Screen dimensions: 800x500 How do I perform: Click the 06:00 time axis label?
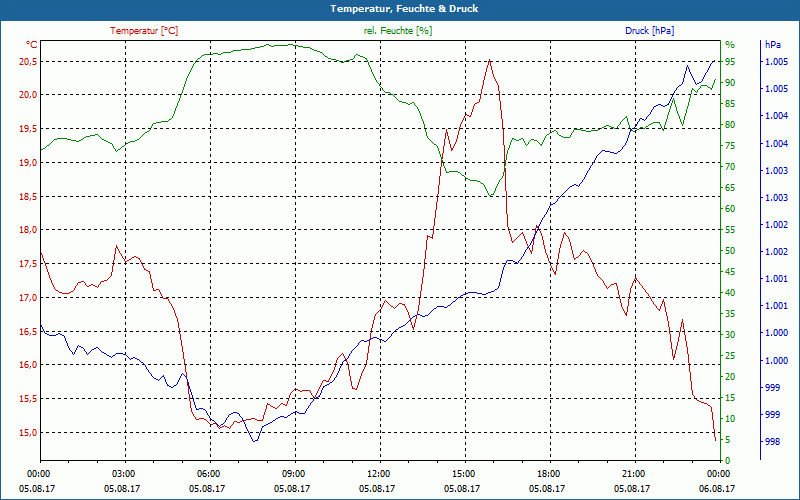(x=207, y=474)
